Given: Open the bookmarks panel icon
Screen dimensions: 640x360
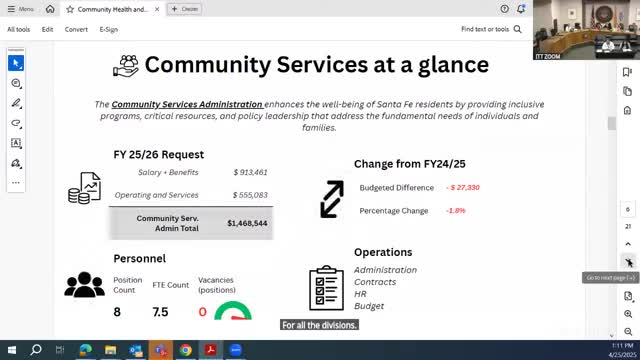Looking at the screenshot, I should (x=627, y=72).
